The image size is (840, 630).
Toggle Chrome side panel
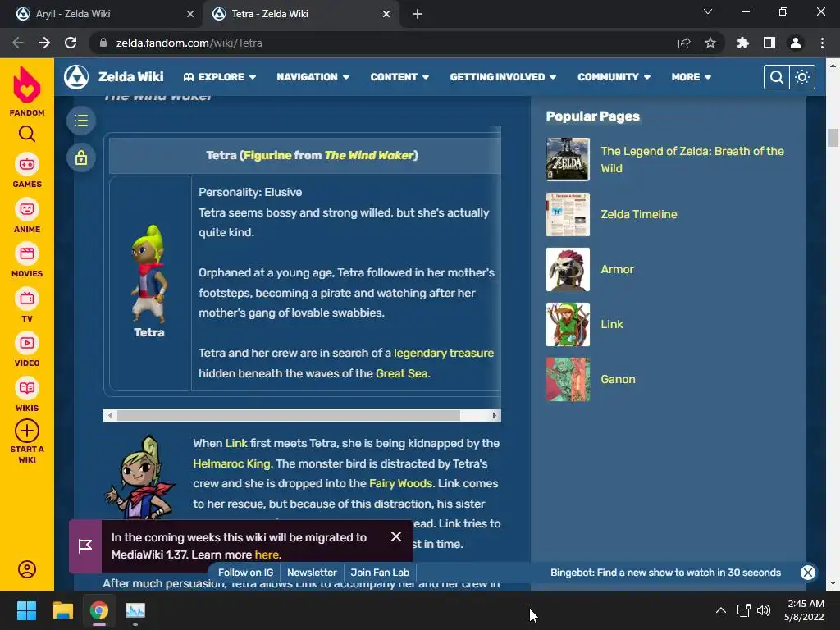(769, 43)
